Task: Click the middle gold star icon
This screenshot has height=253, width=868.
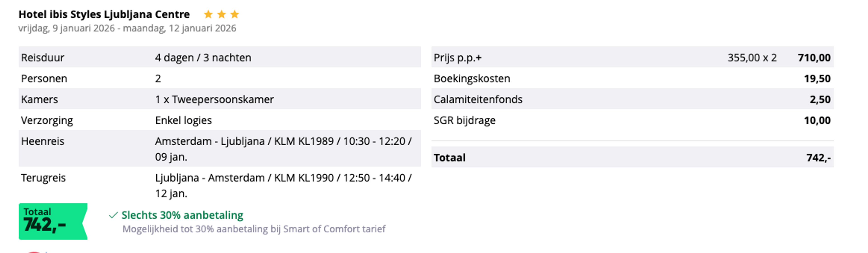Action: pos(221,14)
